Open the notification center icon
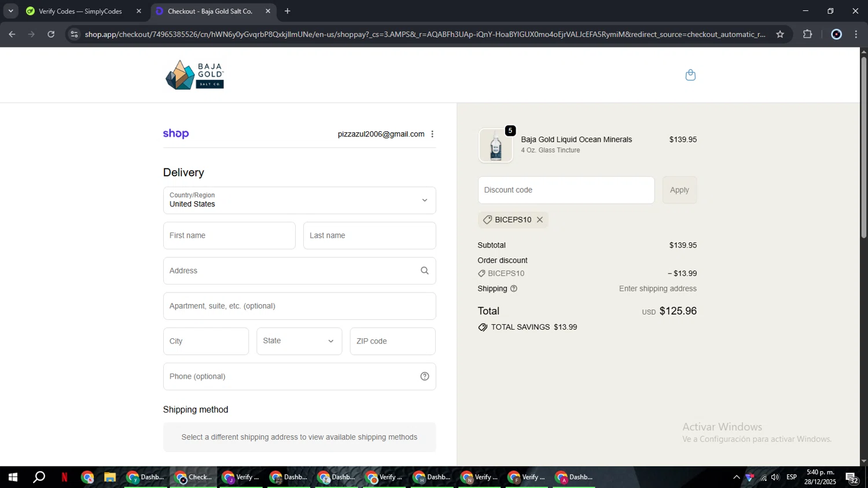868x488 pixels. pyautogui.click(x=852, y=477)
